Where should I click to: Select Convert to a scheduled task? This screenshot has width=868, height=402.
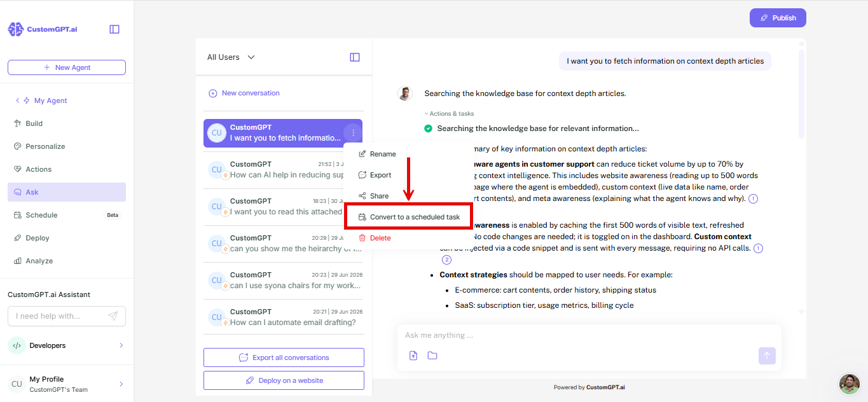(x=408, y=217)
